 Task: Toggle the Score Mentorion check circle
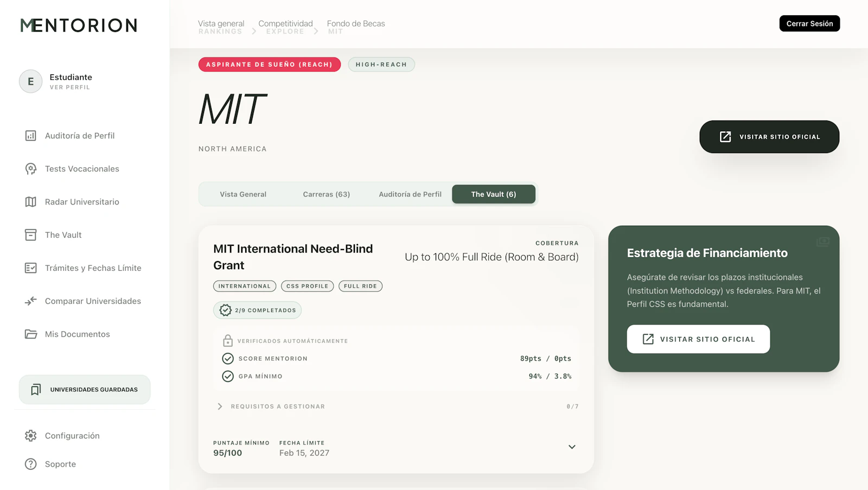coord(228,359)
